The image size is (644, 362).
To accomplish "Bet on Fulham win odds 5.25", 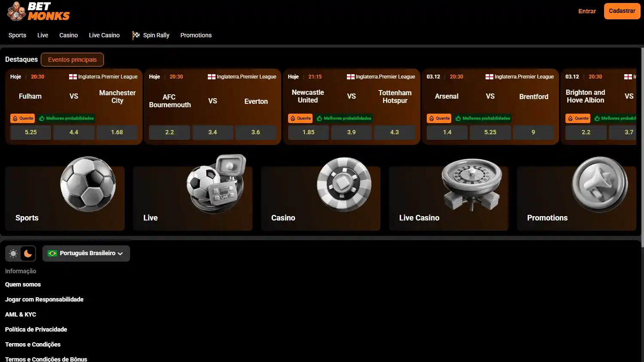I will coord(30,133).
